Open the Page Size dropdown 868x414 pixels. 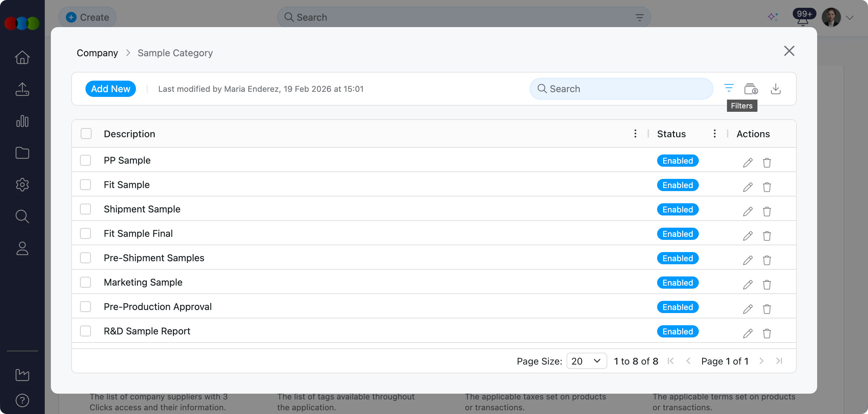(586, 361)
